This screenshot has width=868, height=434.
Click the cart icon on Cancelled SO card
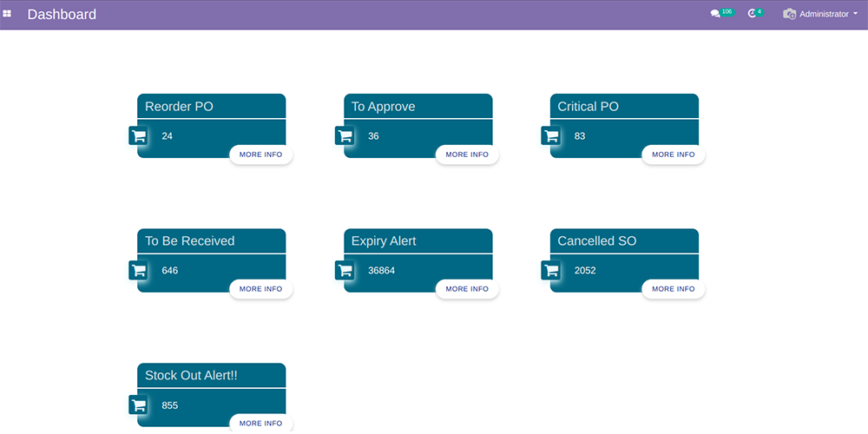(551, 271)
